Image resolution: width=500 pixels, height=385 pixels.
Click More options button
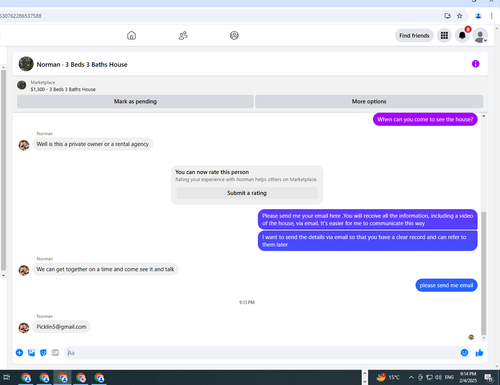[369, 101]
